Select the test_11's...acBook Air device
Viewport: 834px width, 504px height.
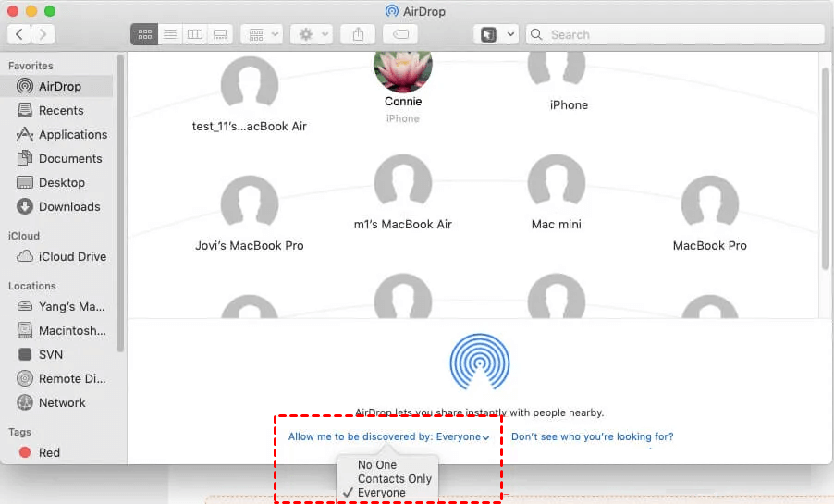250,94
